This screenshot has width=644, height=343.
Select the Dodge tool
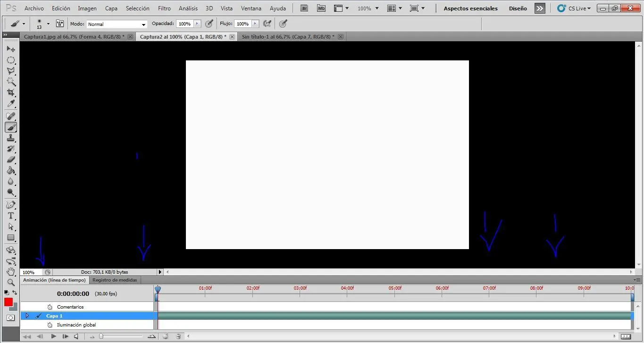coord(10,192)
